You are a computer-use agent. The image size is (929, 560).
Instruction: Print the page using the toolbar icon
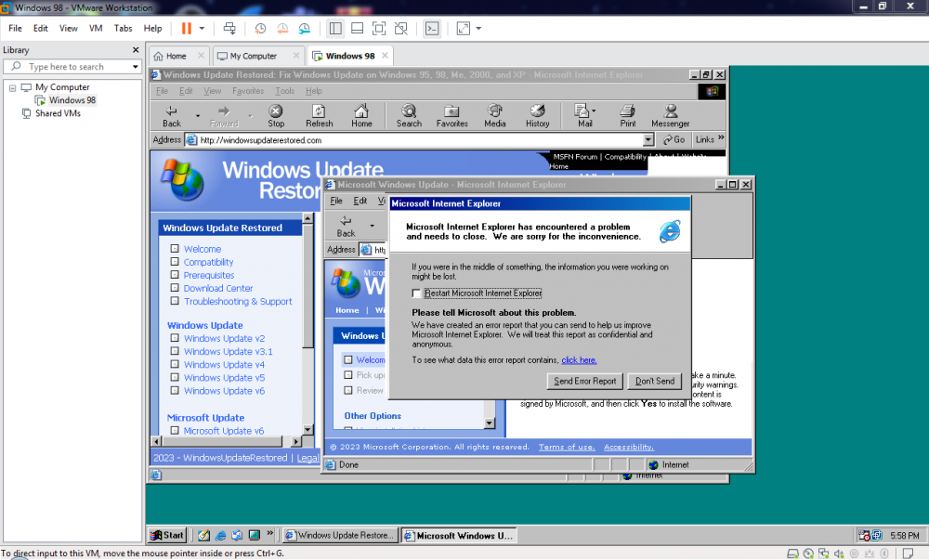coord(627,115)
